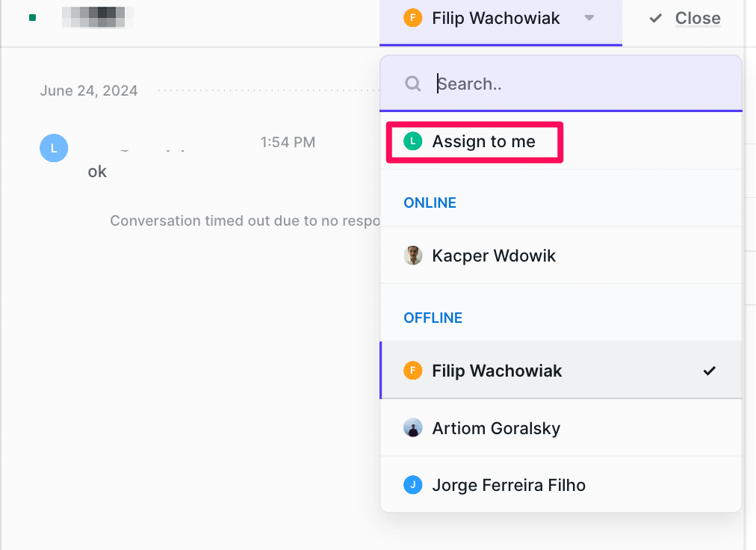
Task: Click the 1:54 PM message timestamp
Action: tap(288, 142)
